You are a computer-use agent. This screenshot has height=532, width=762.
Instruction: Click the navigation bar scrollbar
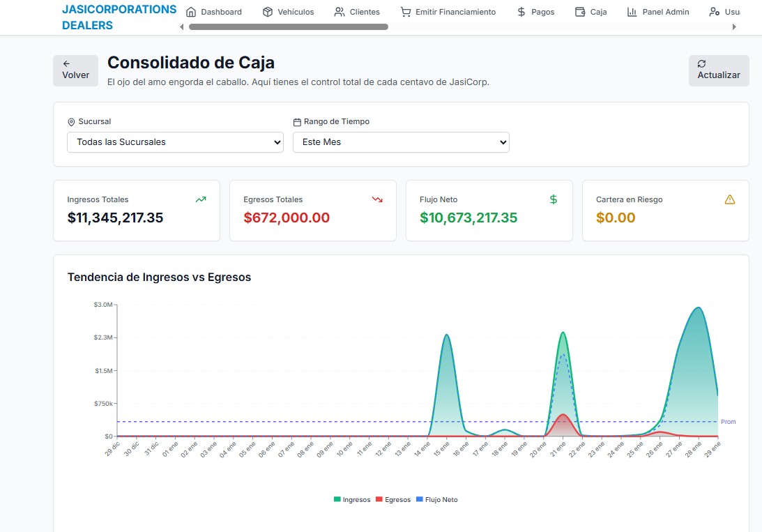pos(288,26)
